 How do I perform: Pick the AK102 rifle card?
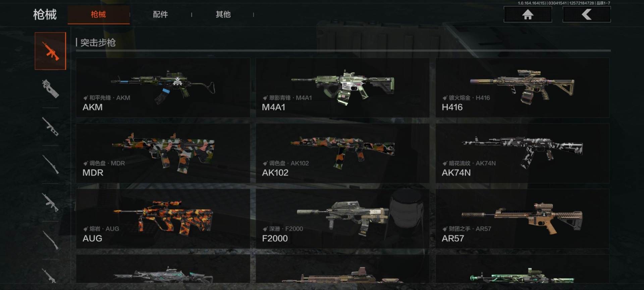(x=342, y=153)
